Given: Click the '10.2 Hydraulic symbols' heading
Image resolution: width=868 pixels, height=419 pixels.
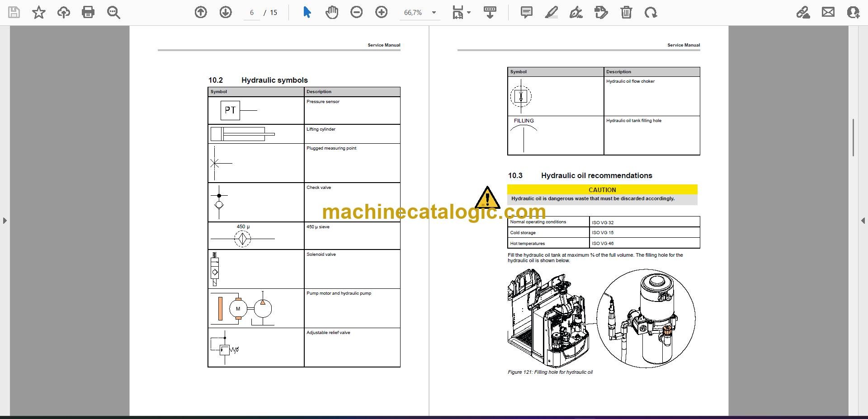Looking at the screenshot, I should pos(258,80).
